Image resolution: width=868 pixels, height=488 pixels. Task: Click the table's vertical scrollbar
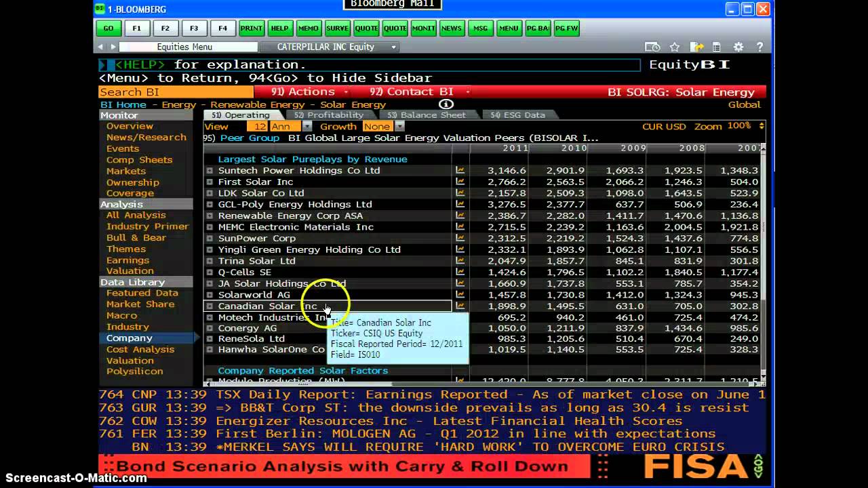click(x=762, y=266)
